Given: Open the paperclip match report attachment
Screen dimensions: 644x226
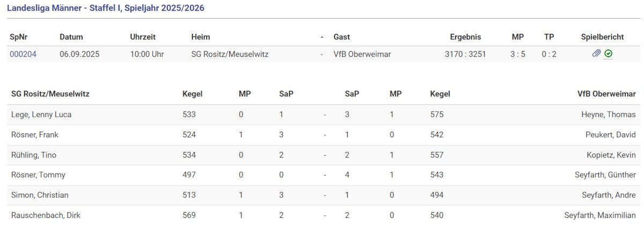Looking at the screenshot, I should [596, 54].
